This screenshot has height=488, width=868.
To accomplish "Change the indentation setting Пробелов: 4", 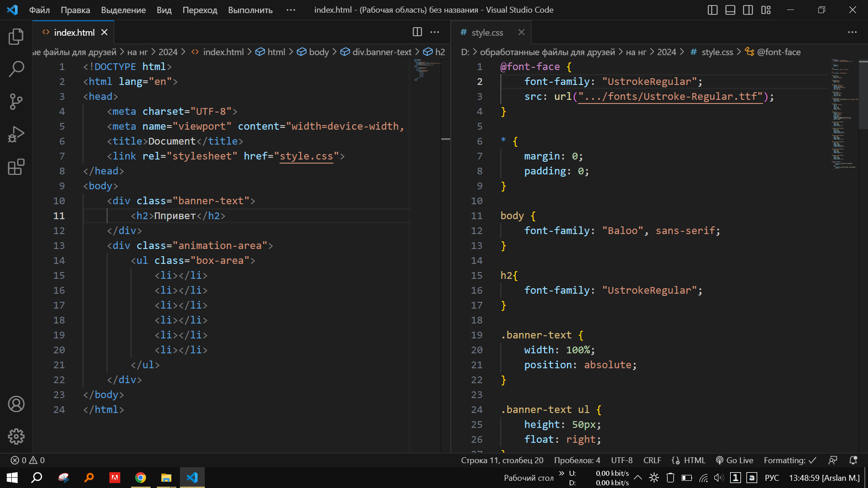I will point(577,460).
